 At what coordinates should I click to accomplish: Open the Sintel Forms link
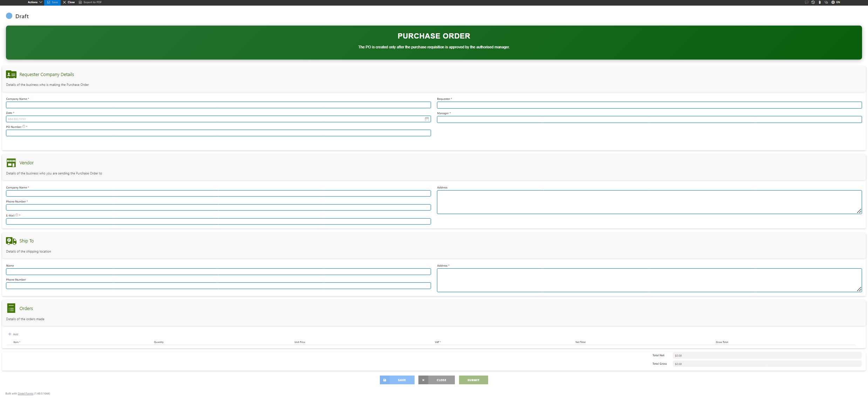[x=25, y=393]
